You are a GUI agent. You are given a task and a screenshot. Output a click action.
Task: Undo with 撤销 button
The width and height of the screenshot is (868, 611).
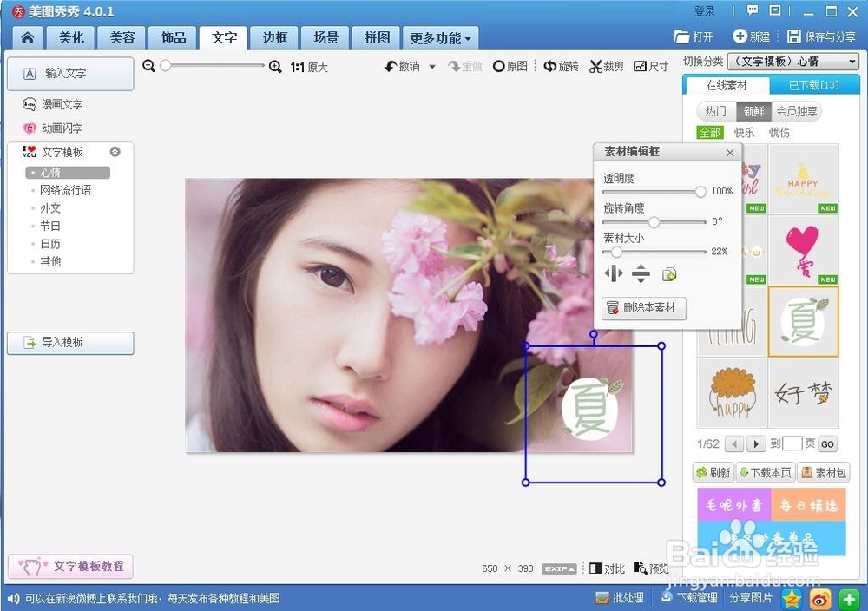pos(403,67)
